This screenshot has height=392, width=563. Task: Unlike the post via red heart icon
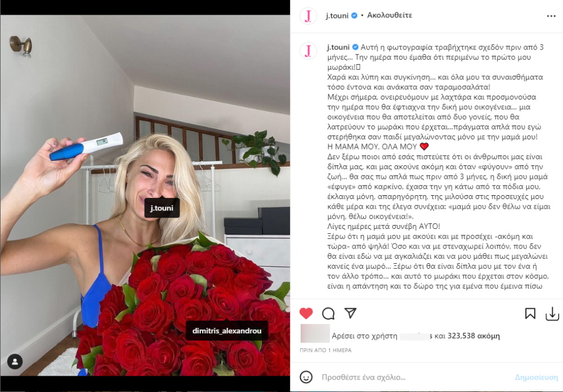pos(306,313)
